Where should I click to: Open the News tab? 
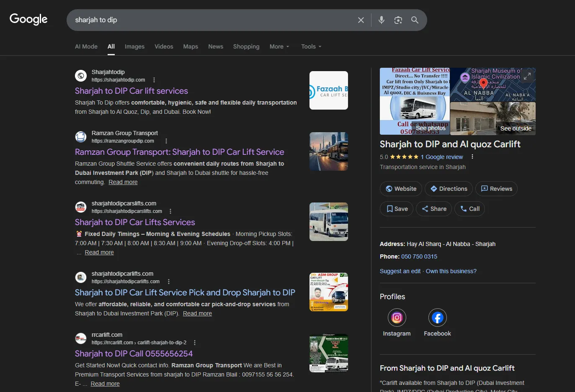click(216, 46)
